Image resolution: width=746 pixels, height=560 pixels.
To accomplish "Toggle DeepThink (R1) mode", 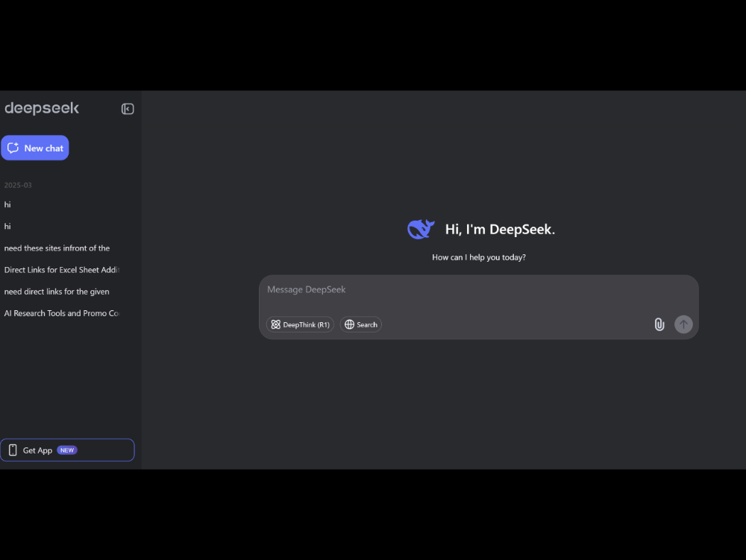I will pos(300,324).
